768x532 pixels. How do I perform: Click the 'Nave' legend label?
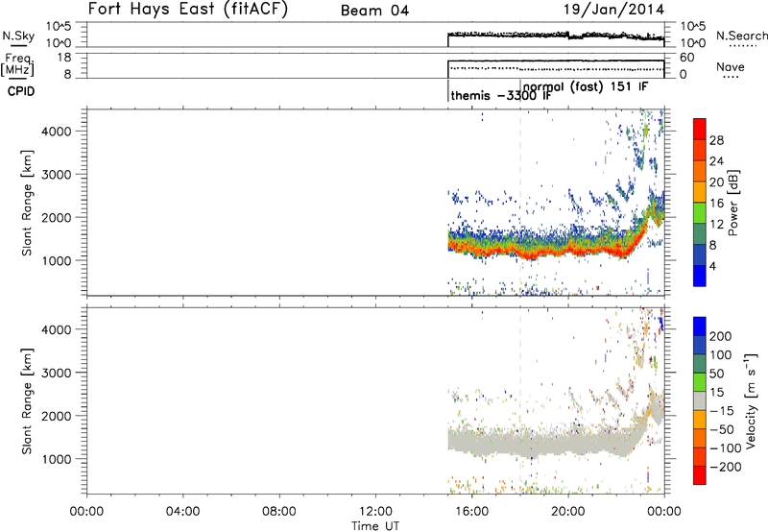(731, 66)
